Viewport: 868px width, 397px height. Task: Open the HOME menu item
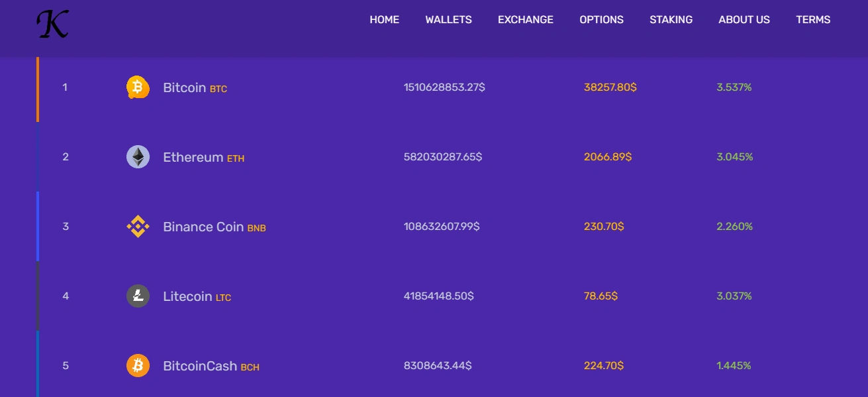(384, 20)
